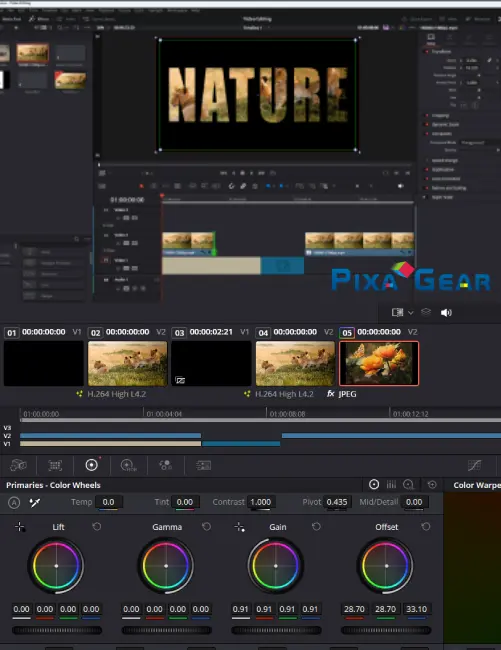Image resolution: width=501 pixels, height=650 pixels.
Task: Select the white balance eyedropper
Action: [35, 502]
